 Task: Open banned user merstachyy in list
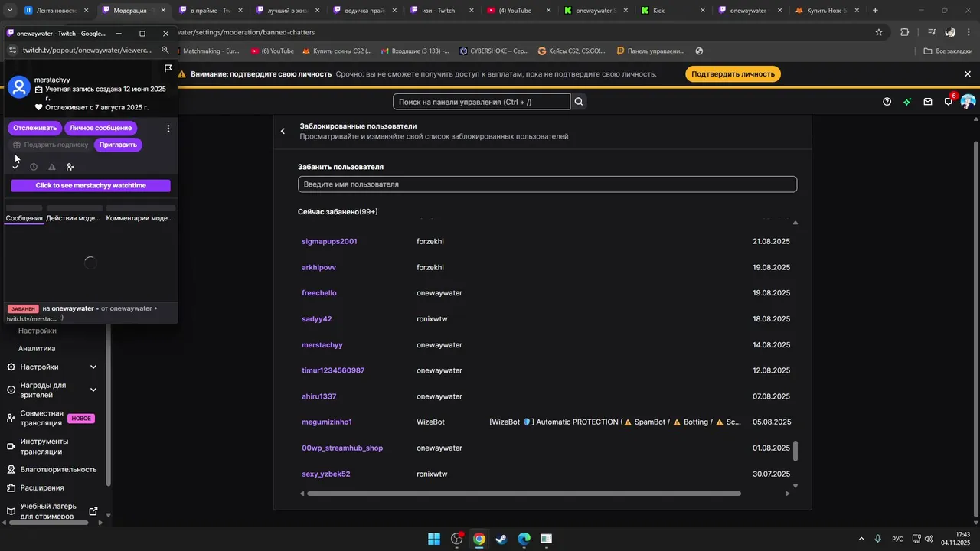coord(322,345)
